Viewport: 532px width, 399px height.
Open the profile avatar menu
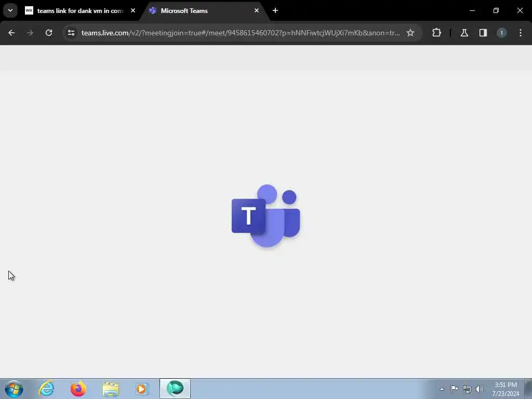502,33
